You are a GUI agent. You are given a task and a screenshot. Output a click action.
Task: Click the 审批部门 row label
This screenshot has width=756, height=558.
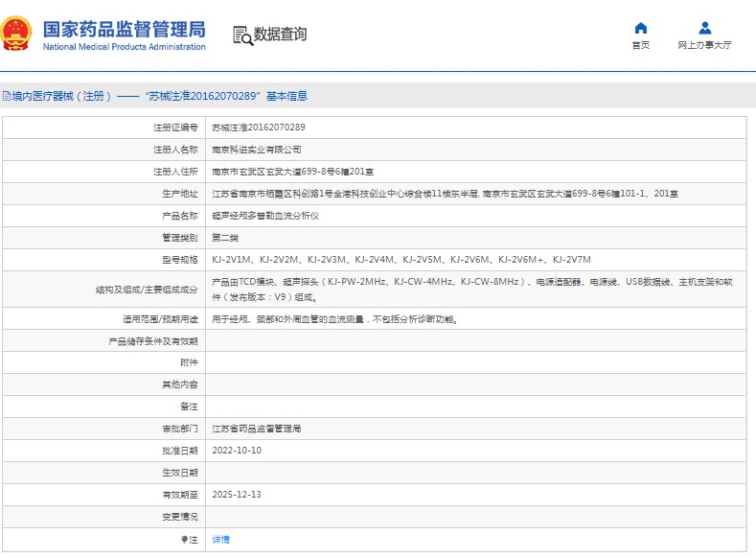coord(180,429)
